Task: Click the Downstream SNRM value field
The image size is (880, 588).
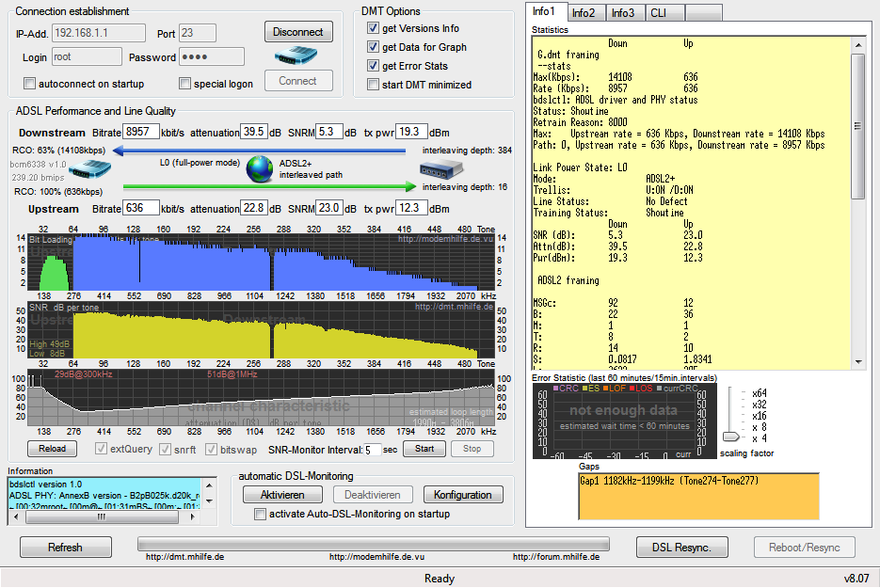Action: pos(329,132)
